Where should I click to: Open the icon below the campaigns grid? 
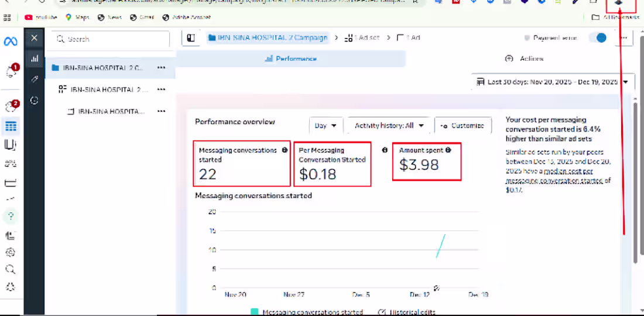[x=11, y=145]
